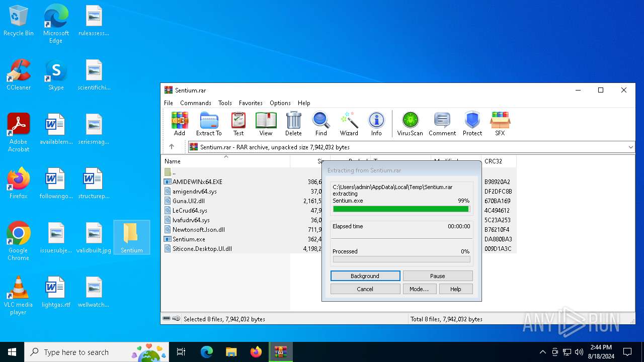Screen dimensions: 644x362
Task: Pause the extraction
Action: (x=438, y=276)
